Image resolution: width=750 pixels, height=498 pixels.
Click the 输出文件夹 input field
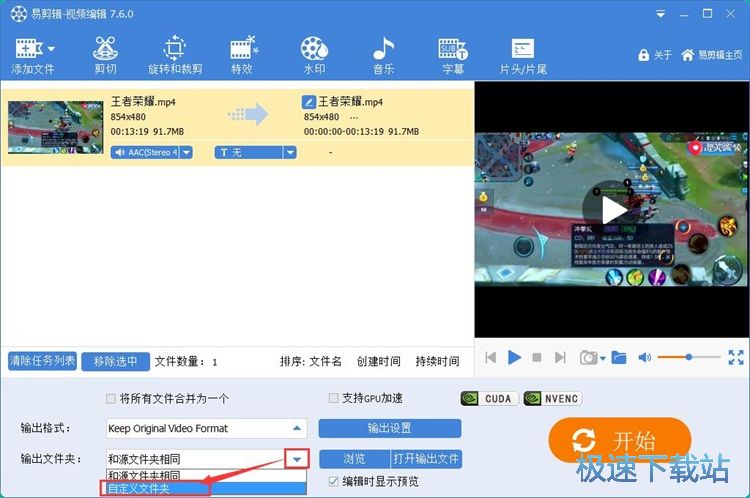click(195, 459)
